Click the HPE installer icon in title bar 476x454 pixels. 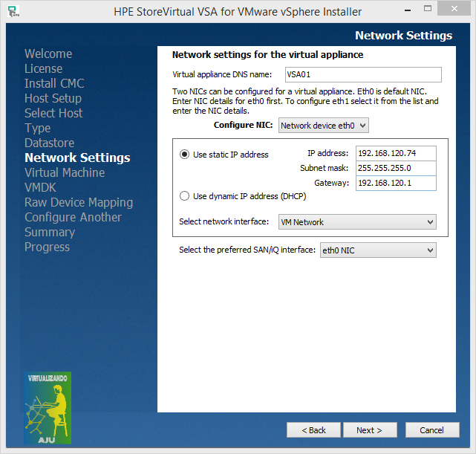pos(13,12)
